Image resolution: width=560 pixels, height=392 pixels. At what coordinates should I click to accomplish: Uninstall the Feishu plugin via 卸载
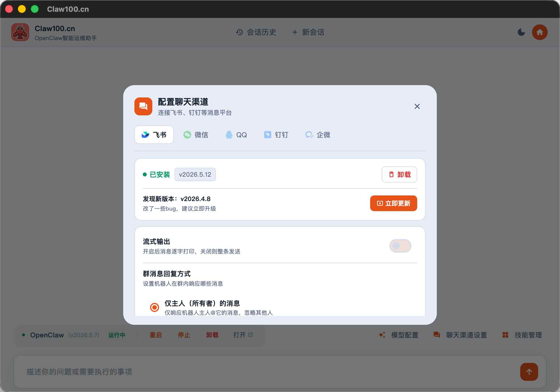[x=399, y=174]
